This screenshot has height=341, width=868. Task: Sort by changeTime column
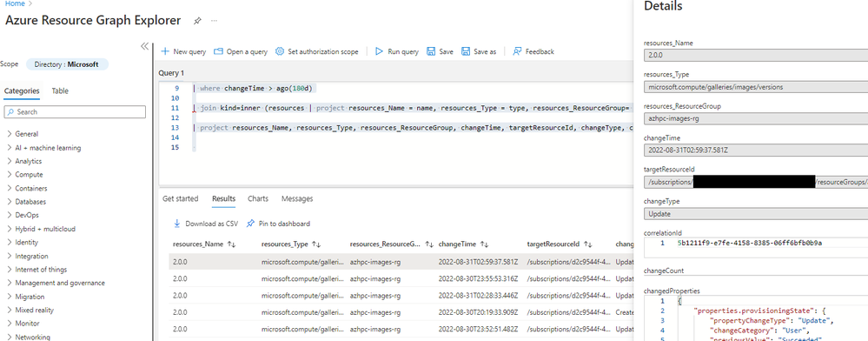click(463, 244)
